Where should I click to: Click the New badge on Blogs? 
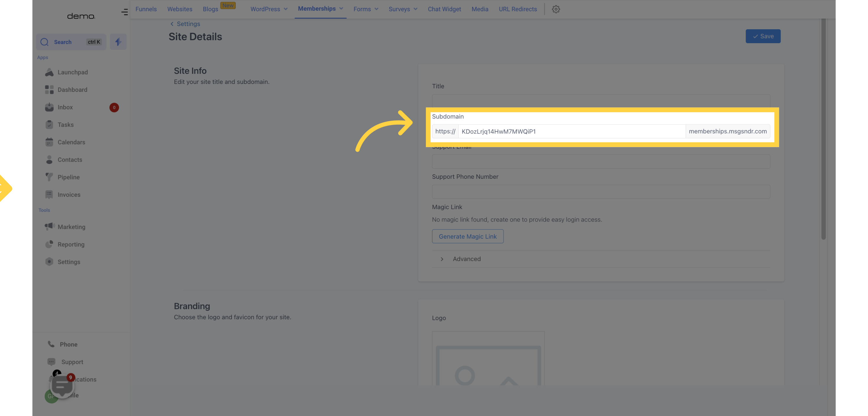(x=228, y=5)
